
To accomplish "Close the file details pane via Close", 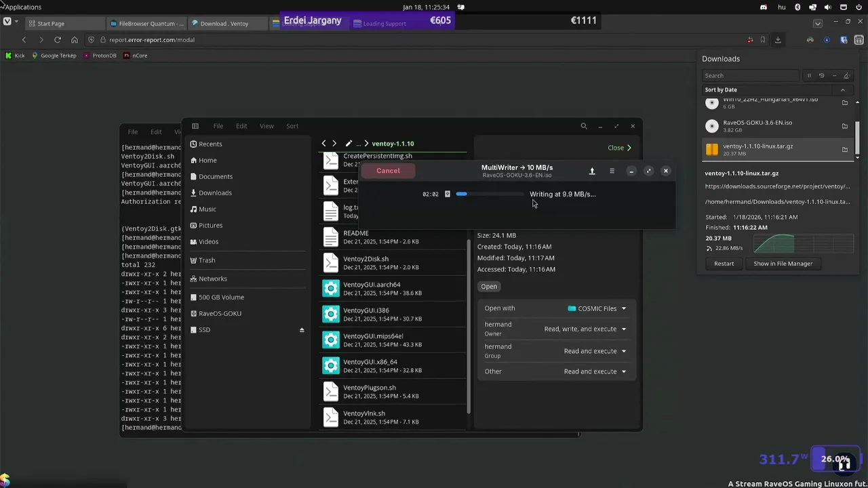I will 619,148.
